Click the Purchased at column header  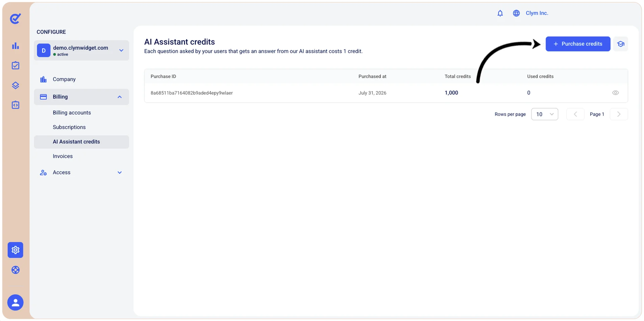372,77
